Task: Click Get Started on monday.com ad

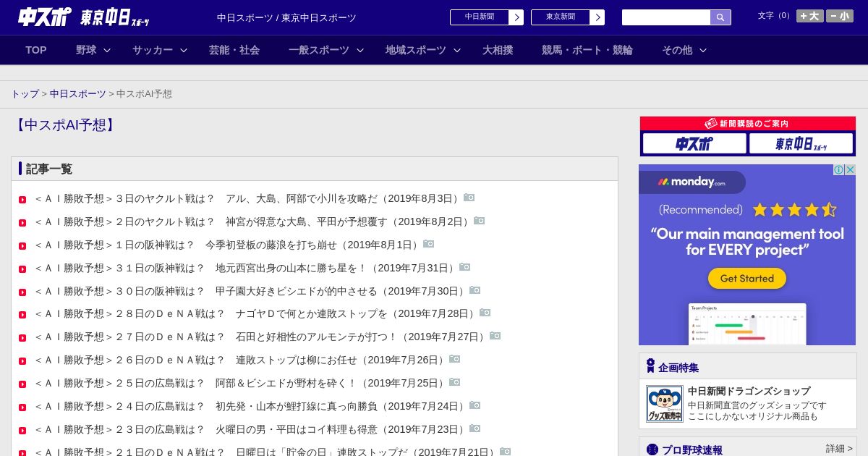Action: (747, 278)
